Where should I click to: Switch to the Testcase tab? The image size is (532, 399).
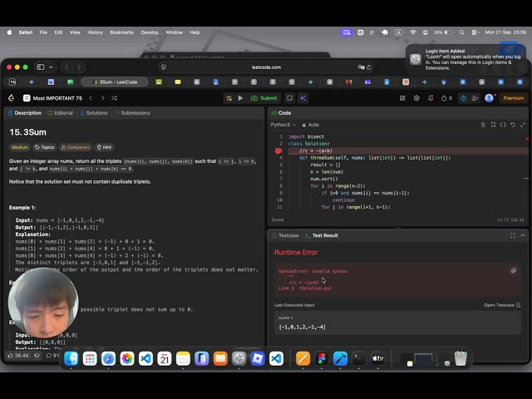tap(286, 235)
